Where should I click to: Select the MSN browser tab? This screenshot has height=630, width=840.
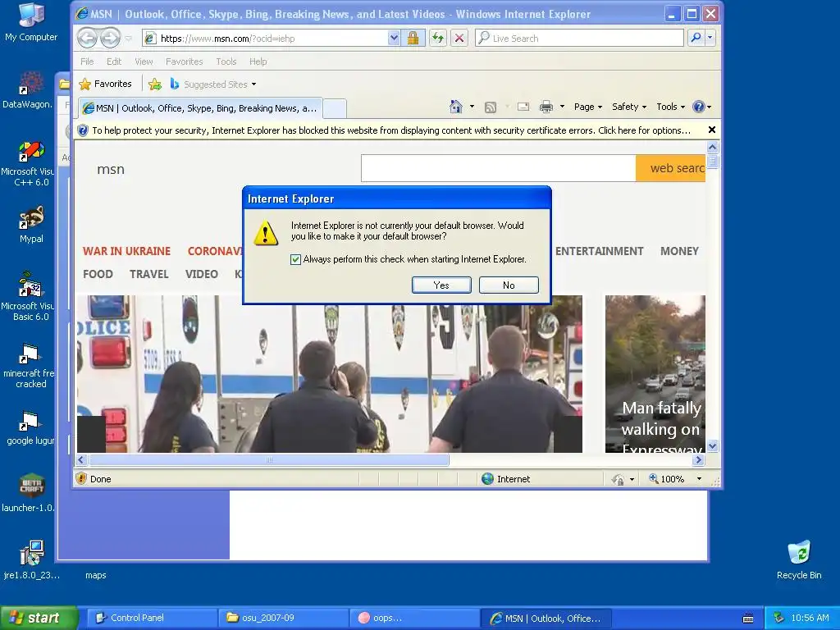click(x=200, y=108)
